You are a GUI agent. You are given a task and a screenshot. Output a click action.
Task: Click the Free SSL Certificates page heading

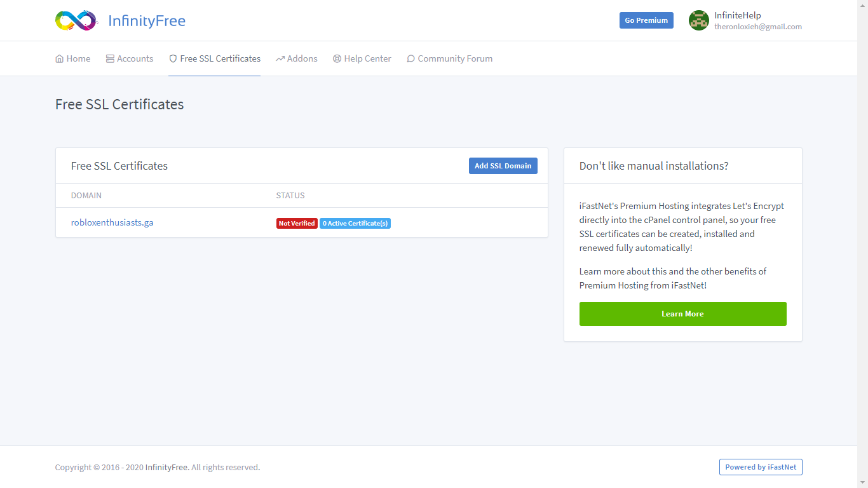coord(119,104)
